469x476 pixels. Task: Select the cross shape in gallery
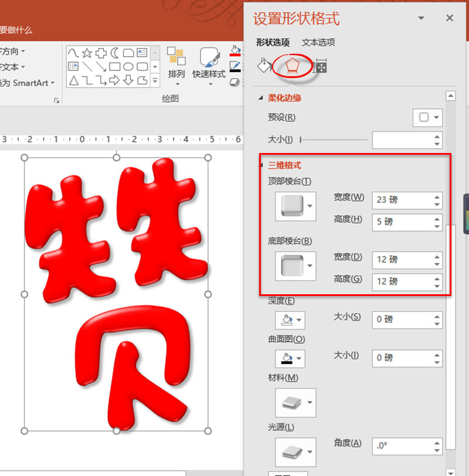coord(101,53)
